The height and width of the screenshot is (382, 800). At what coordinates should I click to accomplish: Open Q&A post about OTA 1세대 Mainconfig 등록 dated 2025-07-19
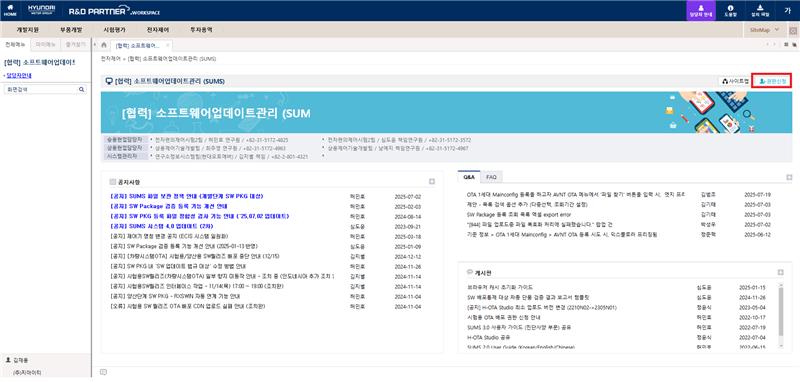point(575,194)
